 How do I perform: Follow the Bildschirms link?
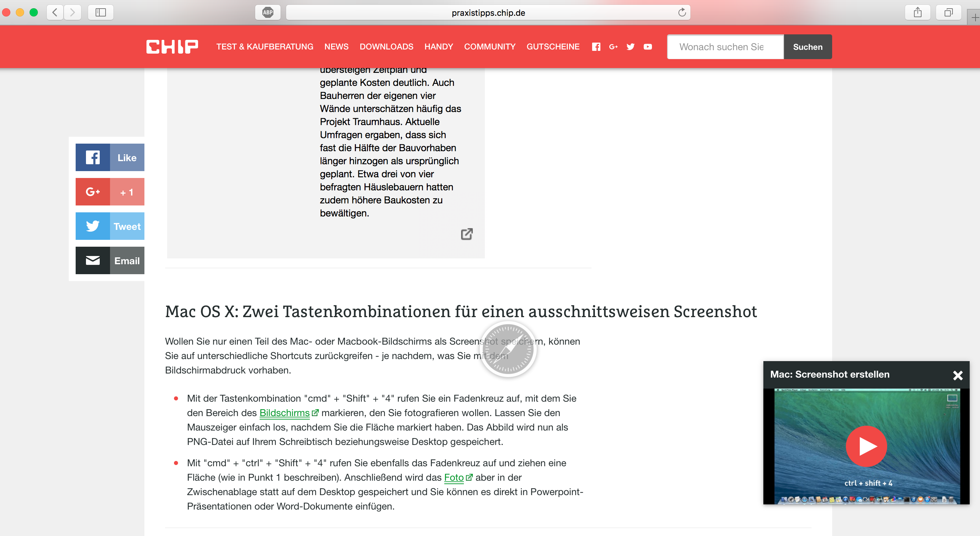click(284, 413)
